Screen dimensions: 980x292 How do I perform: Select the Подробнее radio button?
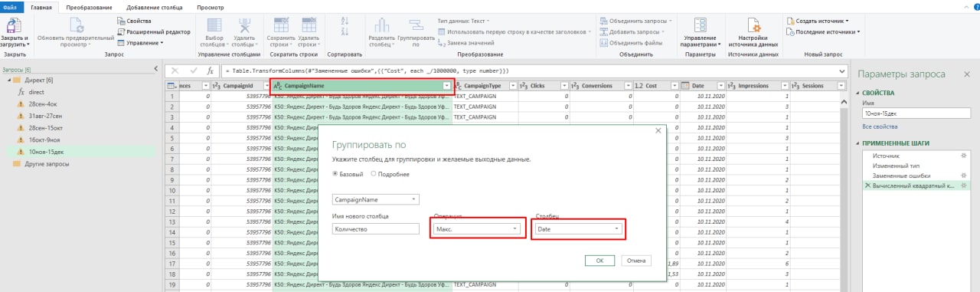374,174
